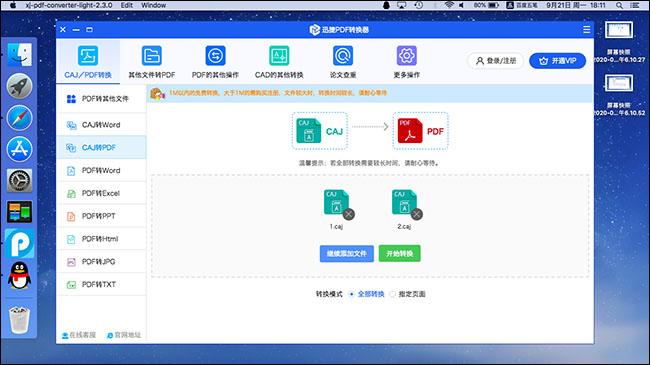Open Finder from the dock
Image resolution: width=650 pixels, height=365 pixels.
click(19, 54)
